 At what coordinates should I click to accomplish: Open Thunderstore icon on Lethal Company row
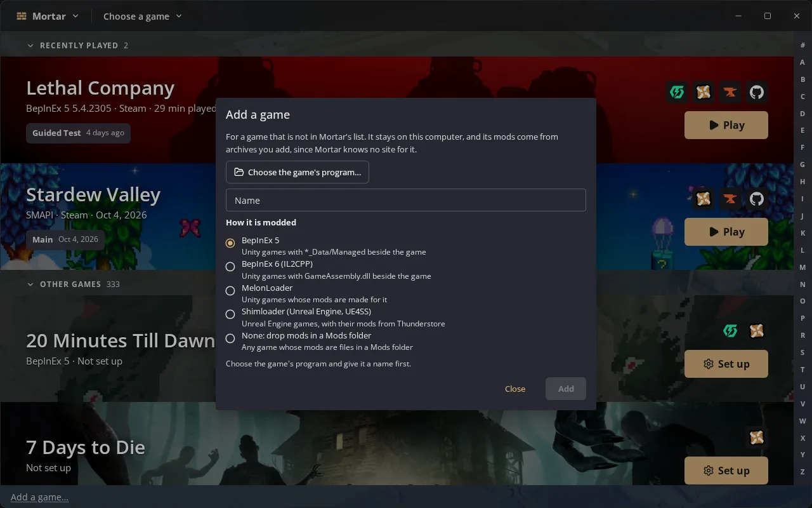pos(677,92)
